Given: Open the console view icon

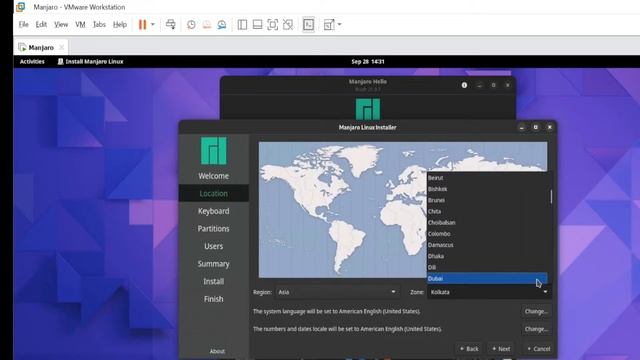Looking at the screenshot, I should click(309, 25).
